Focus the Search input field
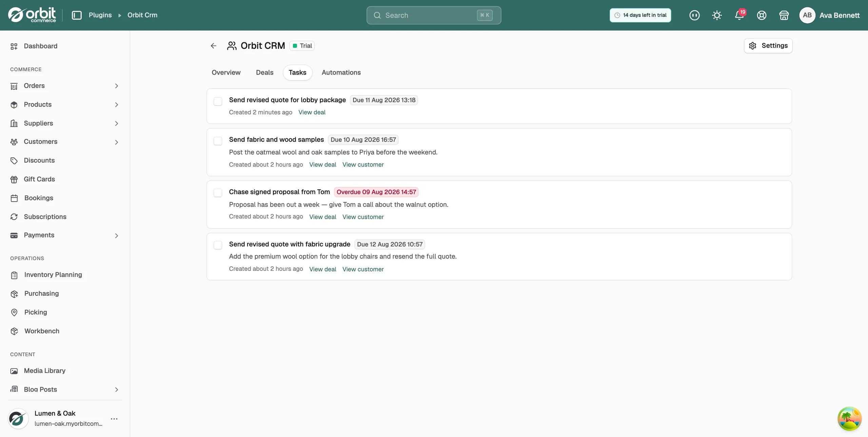868x437 pixels. tap(434, 15)
